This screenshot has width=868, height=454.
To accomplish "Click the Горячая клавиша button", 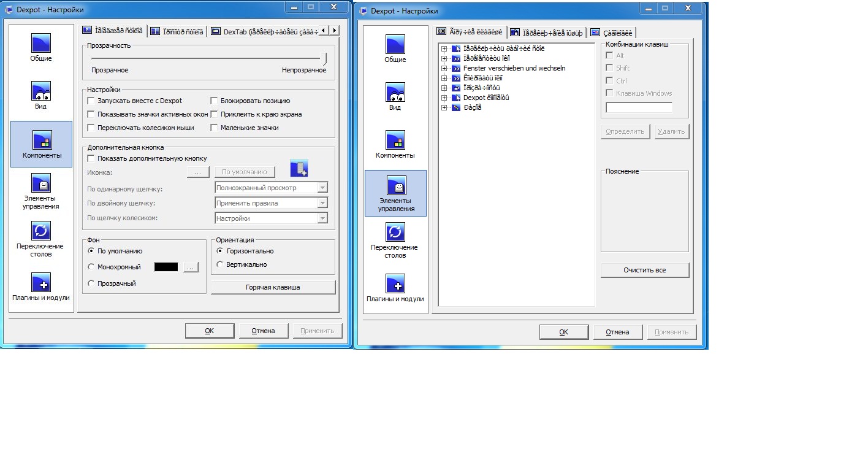I will [273, 287].
